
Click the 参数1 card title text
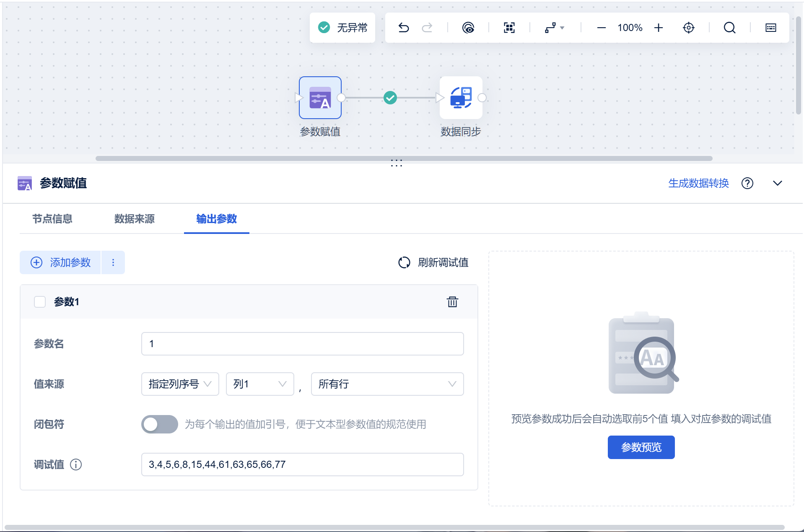67,302
